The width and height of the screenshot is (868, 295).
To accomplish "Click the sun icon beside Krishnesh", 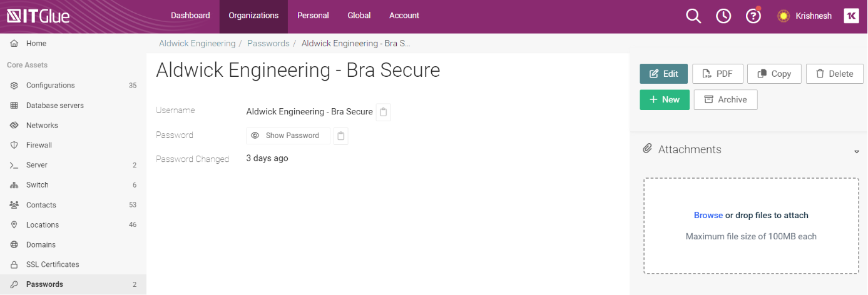I will pyautogui.click(x=784, y=16).
